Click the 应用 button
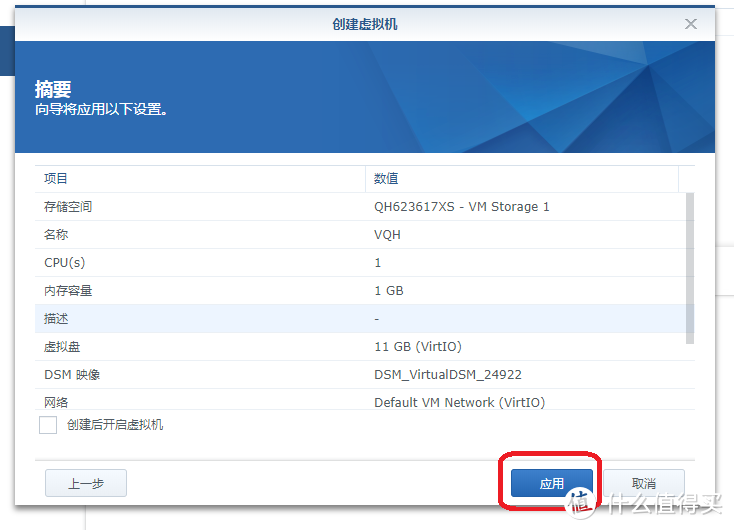The height and width of the screenshot is (530, 734). tap(551, 483)
